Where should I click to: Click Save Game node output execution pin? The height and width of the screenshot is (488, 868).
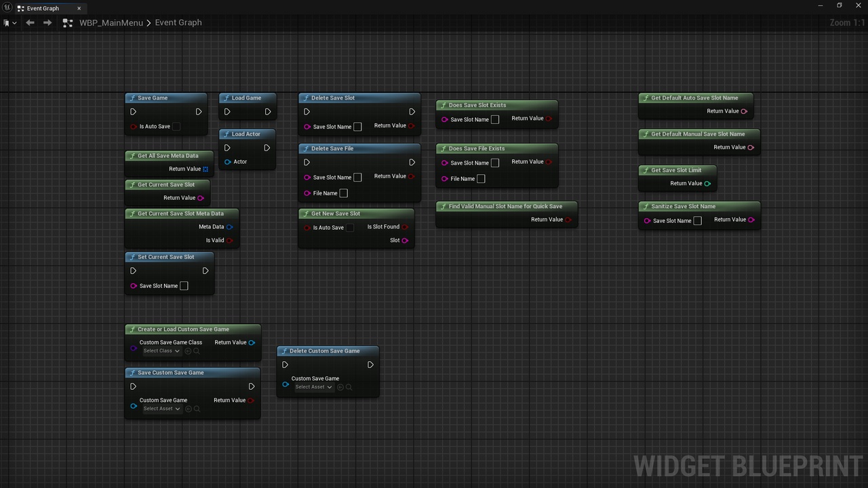tap(199, 112)
